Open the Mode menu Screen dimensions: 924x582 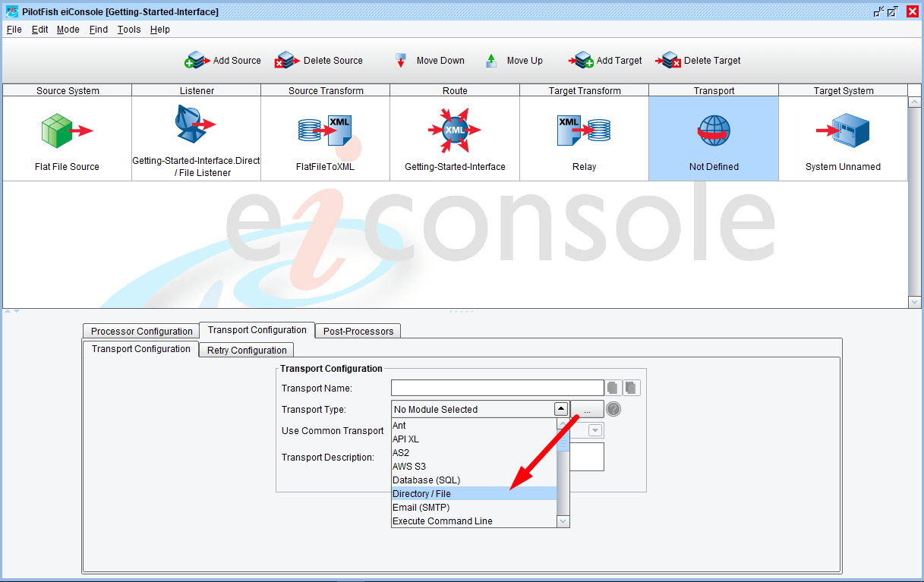68,30
